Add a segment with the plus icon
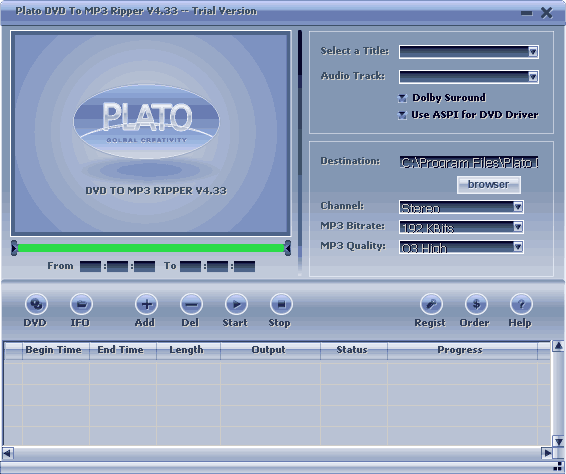The width and height of the screenshot is (566, 474). point(146,304)
